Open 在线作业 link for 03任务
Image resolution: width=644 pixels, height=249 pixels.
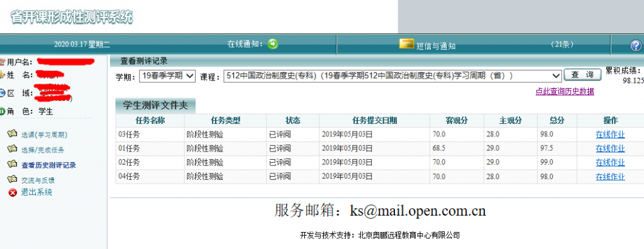point(610,135)
